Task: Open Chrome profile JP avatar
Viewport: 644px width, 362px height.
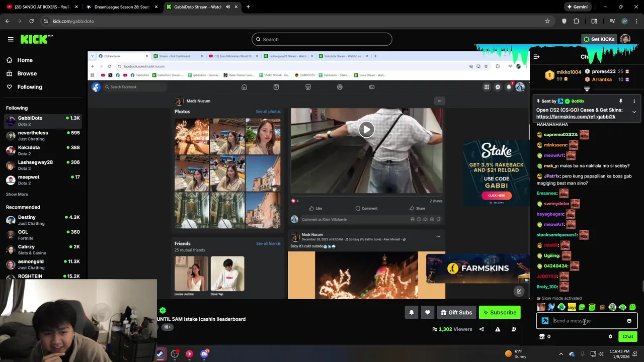Action: (625, 21)
